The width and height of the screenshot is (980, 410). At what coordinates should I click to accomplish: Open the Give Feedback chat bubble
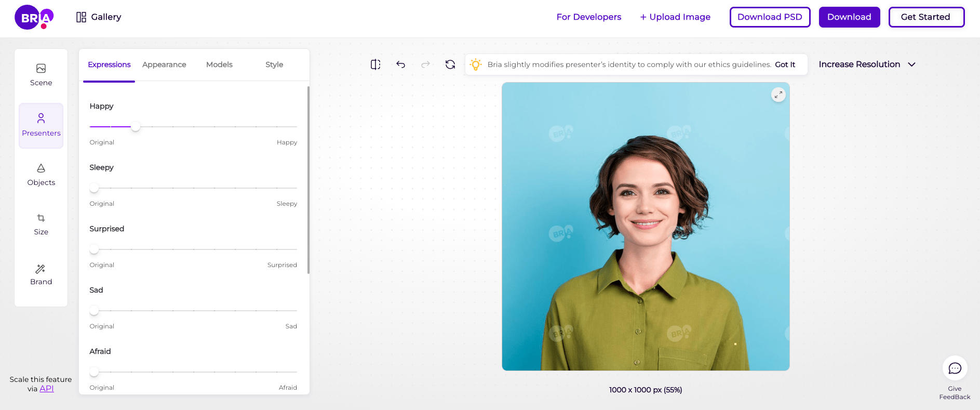click(955, 368)
